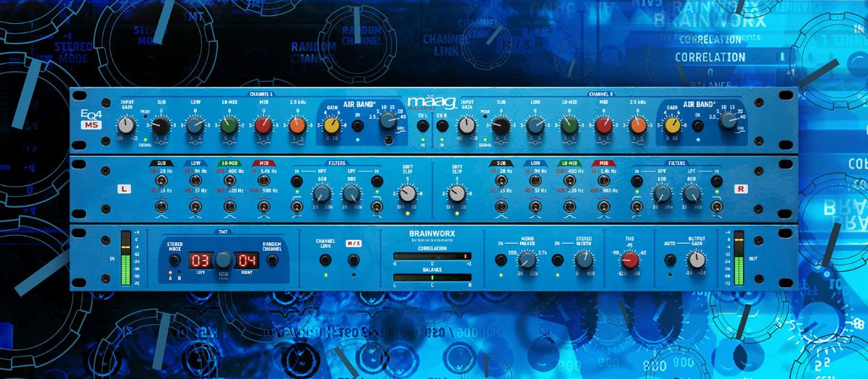
Task: Flip the R LO-MID 400 Hz frequency switch
Action: (x=569, y=181)
